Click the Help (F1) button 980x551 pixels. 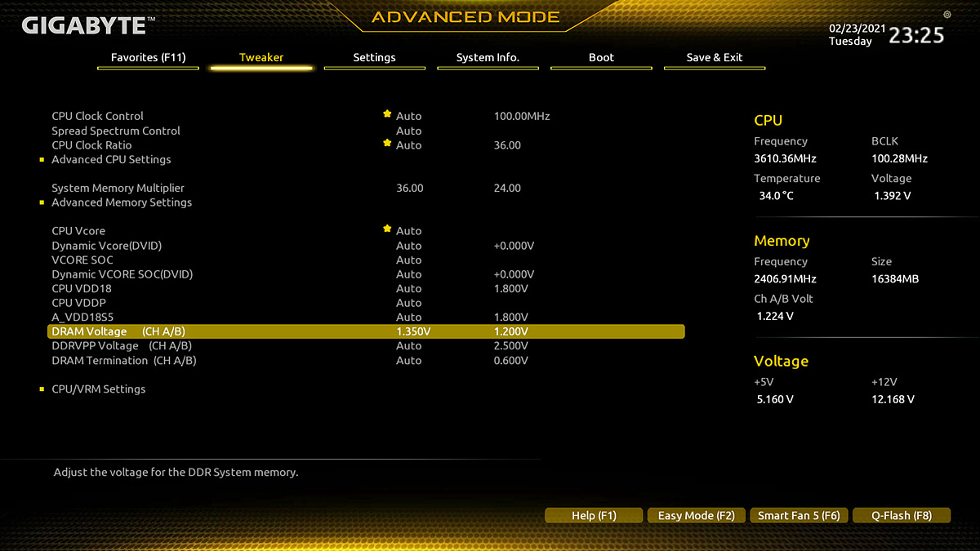[x=594, y=515]
